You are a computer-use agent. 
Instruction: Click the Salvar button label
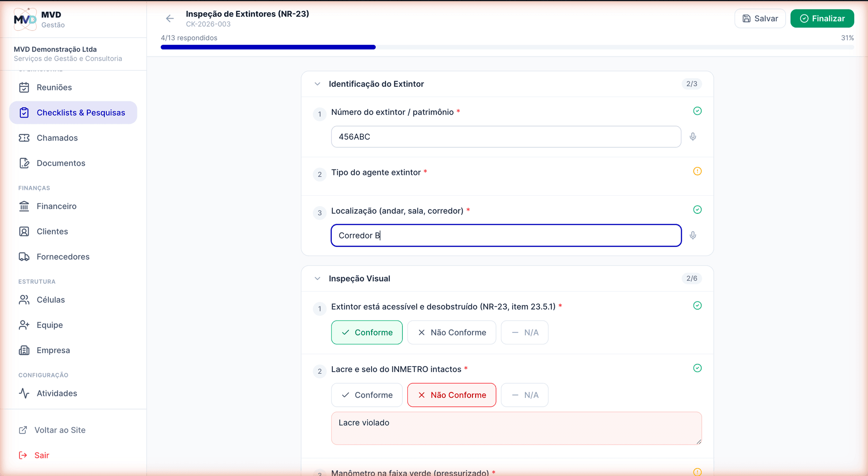click(766, 19)
